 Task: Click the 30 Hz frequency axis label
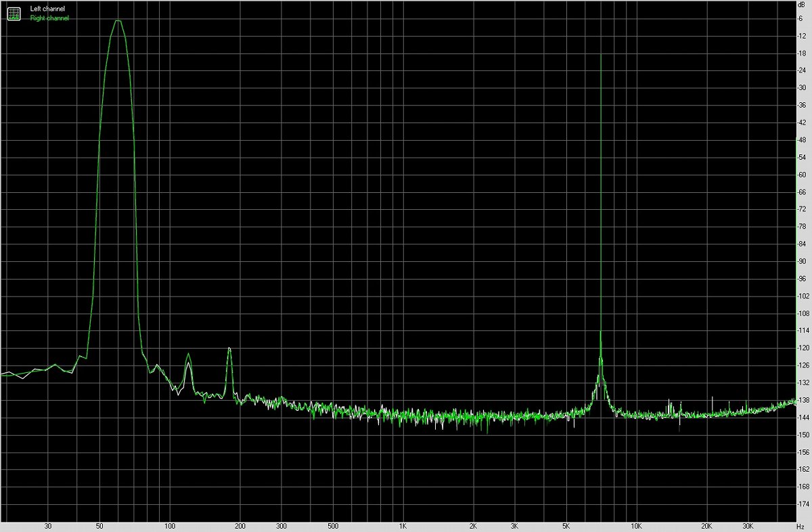coord(47,526)
